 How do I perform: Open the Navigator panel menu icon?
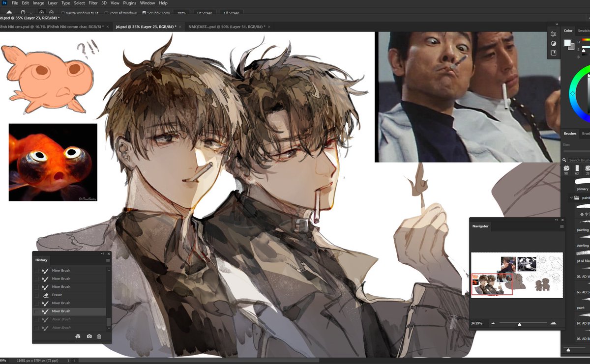561,226
